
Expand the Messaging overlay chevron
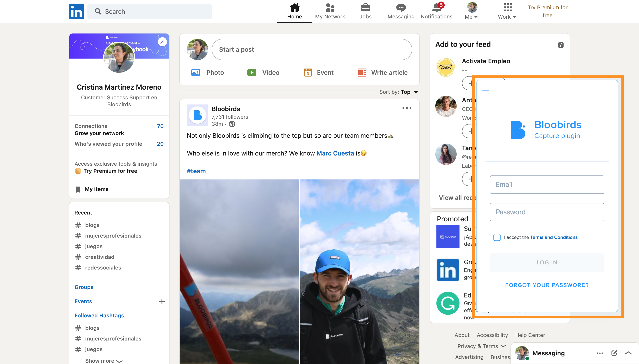point(628,353)
